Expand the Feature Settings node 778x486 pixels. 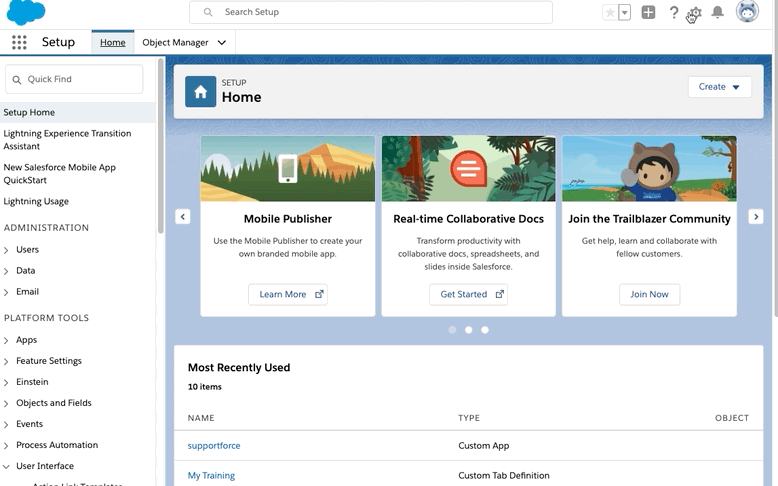6,361
